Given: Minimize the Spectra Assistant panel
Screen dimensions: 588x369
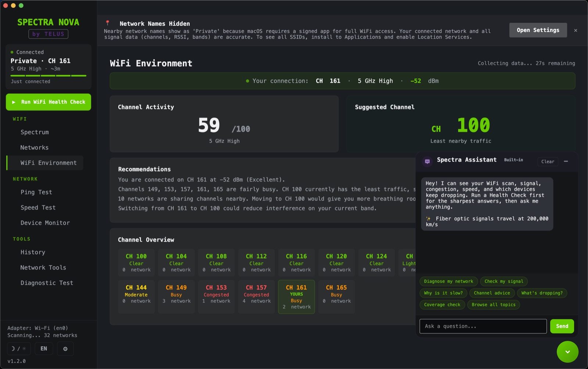Looking at the screenshot, I should [566, 161].
